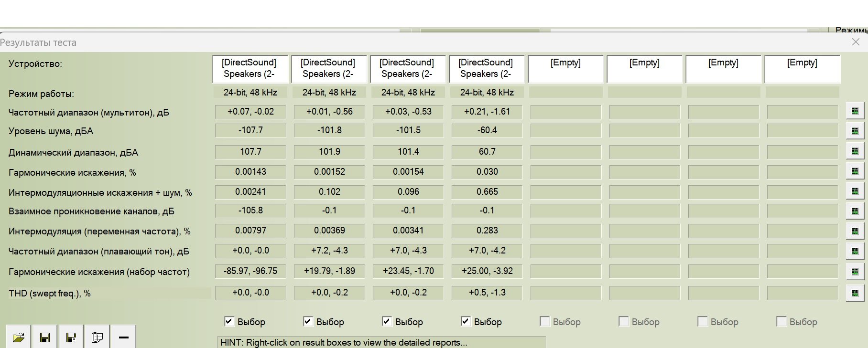
Task: Click the minus remove button
Action: (123, 337)
